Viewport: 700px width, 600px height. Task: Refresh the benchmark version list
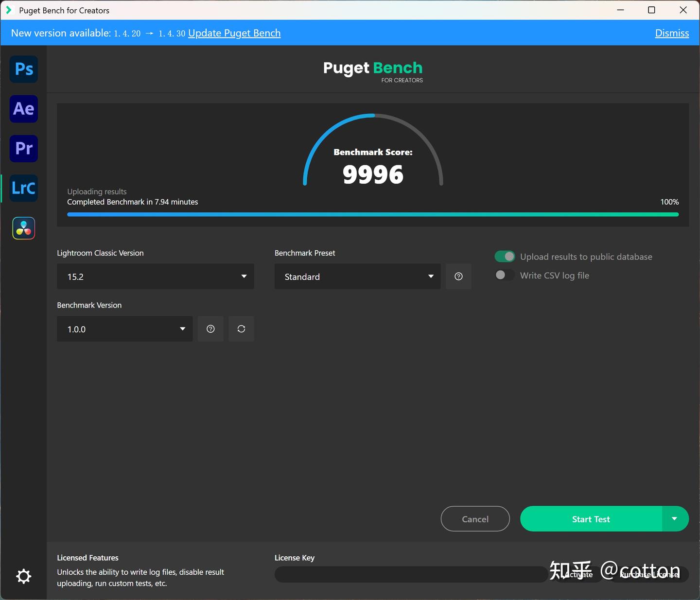point(241,329)
